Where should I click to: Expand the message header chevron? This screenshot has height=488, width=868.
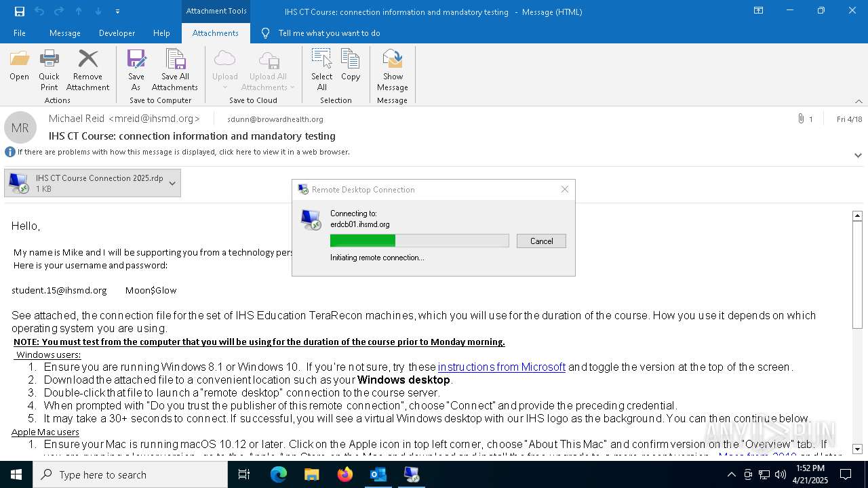858,155
